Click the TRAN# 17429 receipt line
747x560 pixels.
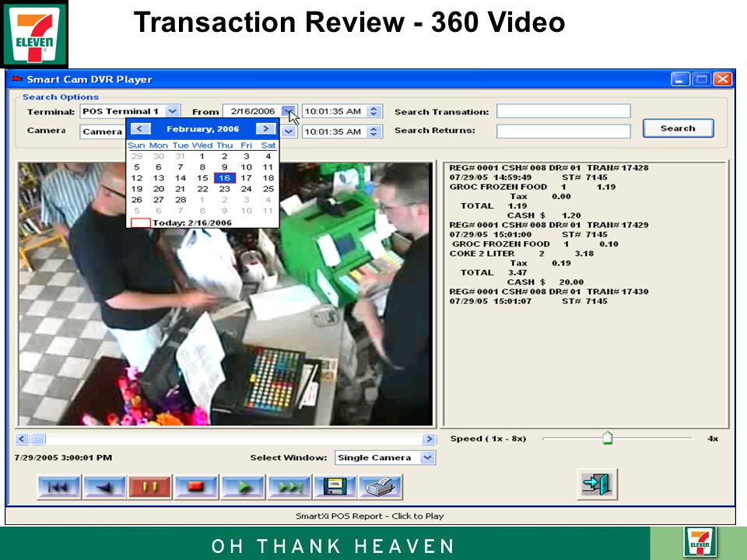(x=549, y=225)
